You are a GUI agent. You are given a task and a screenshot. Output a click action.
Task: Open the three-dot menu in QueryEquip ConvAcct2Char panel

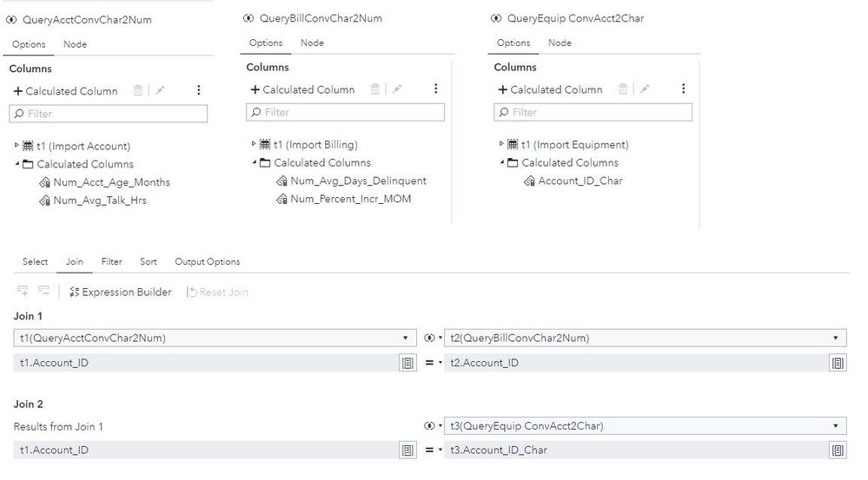click(x=684, y=89)
